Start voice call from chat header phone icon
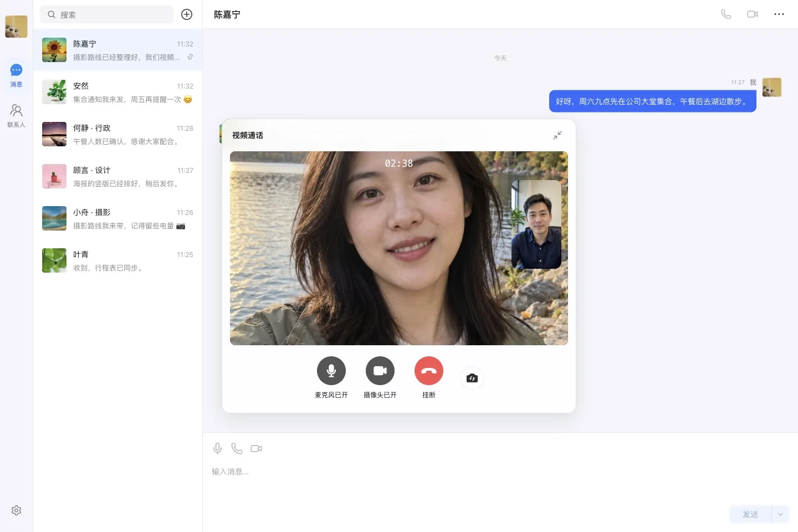Screen dimensions: 798x532 (x=726, y=14)
